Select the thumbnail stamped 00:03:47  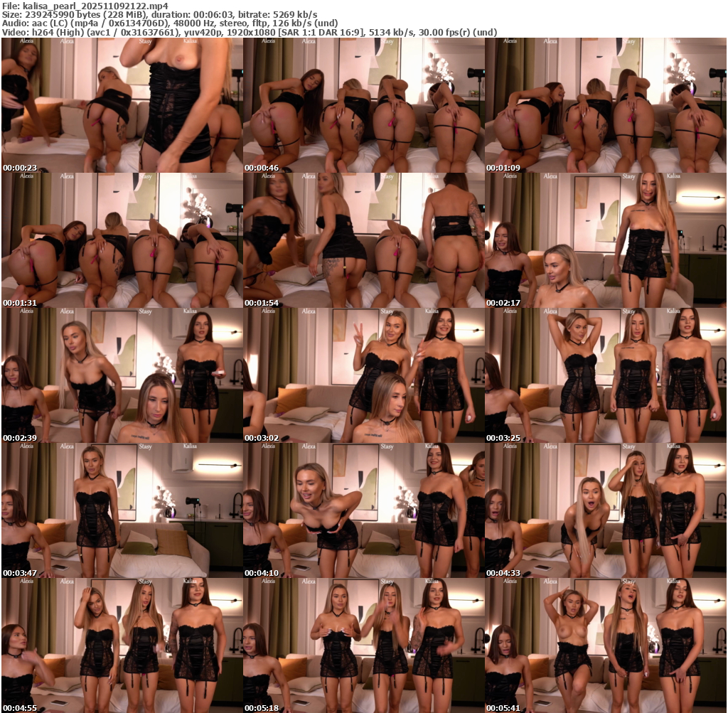click(x=122, y=510)
